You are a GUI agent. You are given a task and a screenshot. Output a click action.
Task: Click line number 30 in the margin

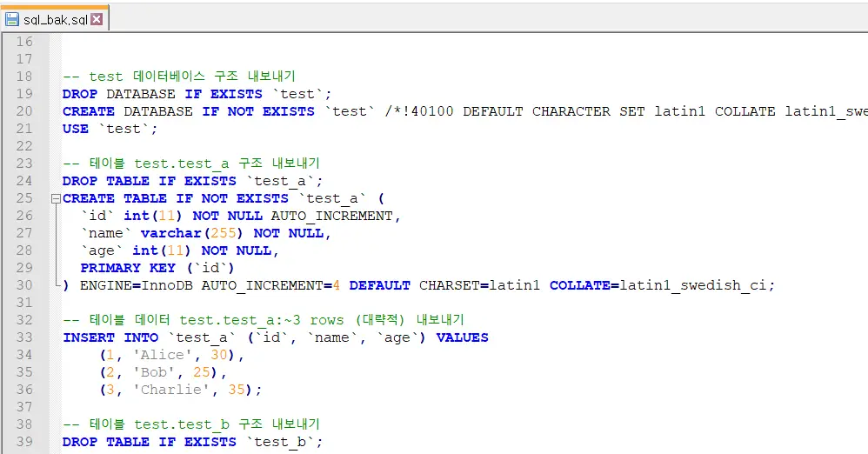24,285
